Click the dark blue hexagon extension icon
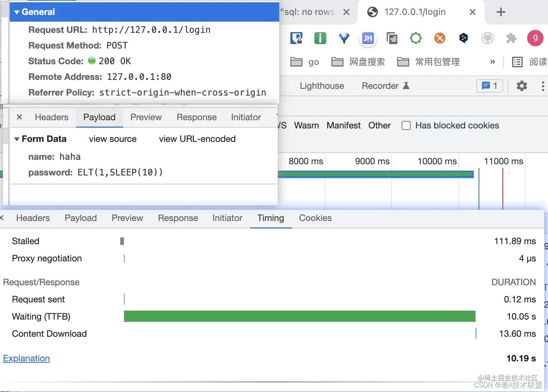Viewport: 548px width, 392px height. [464, 38]
